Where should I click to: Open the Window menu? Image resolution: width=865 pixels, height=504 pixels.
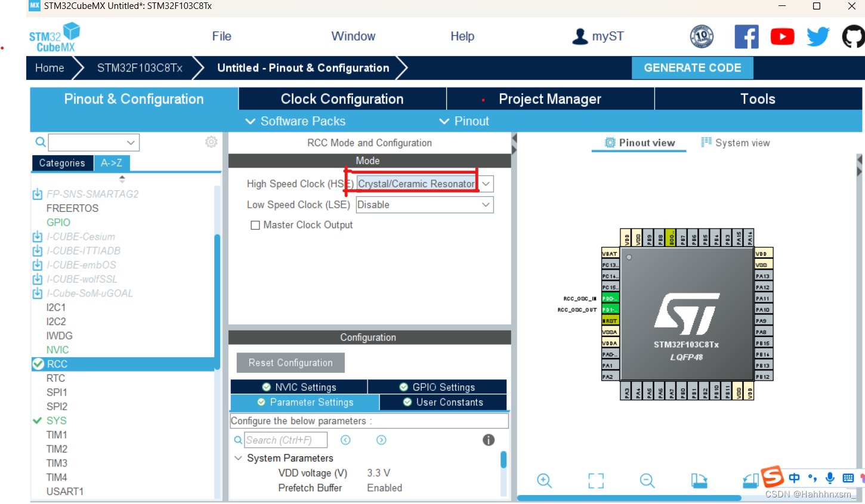coord(353,36)
